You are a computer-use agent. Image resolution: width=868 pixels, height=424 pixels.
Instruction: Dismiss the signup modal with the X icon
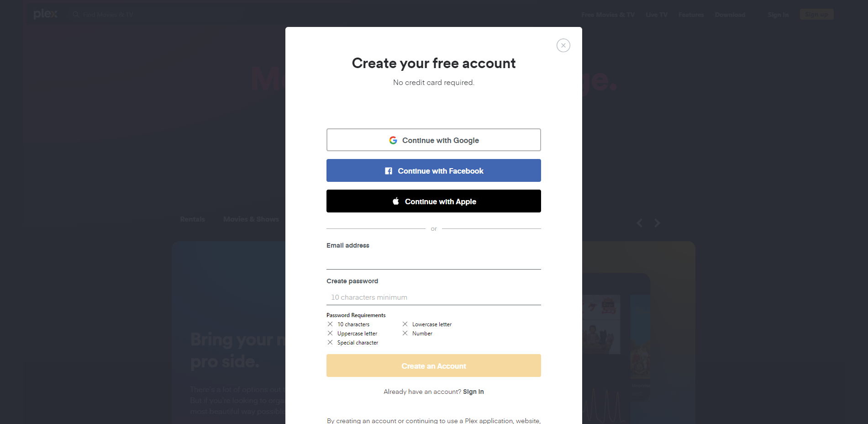(x=563, y=45)
